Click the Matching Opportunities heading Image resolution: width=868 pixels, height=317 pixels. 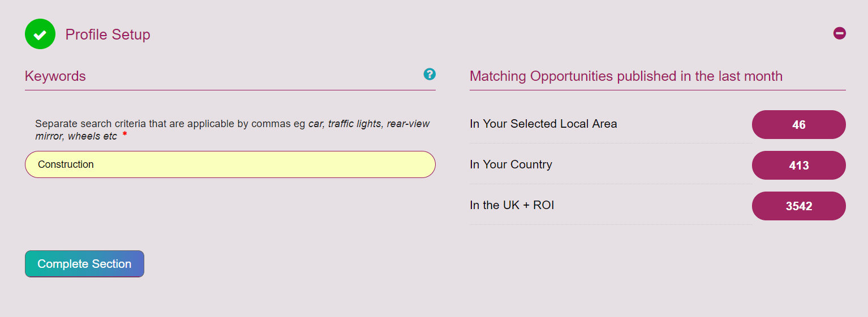pyautogui.click(x=626, y=76)
